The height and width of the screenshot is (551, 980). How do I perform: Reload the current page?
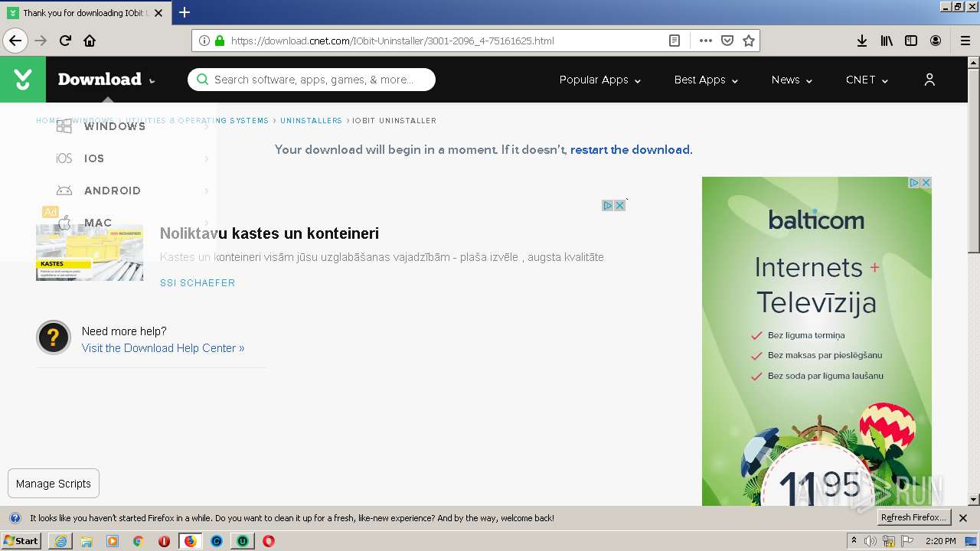[x=65, y=41]
